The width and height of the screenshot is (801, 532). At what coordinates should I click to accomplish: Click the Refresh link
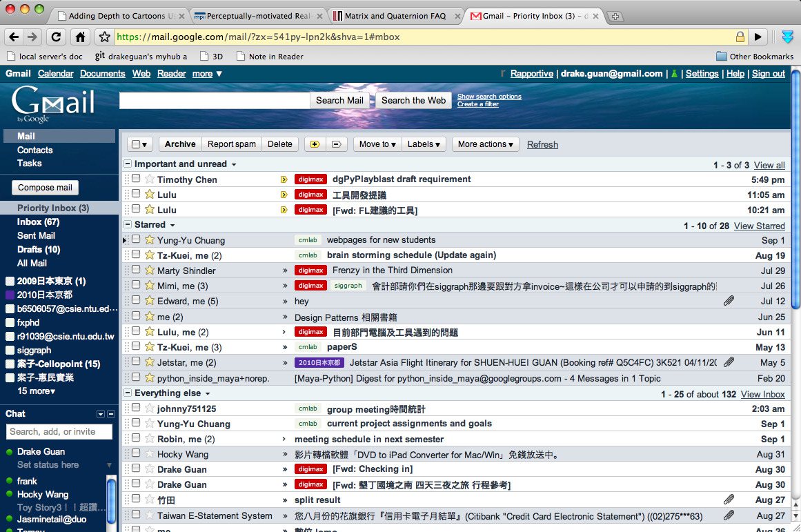[542, 145]
